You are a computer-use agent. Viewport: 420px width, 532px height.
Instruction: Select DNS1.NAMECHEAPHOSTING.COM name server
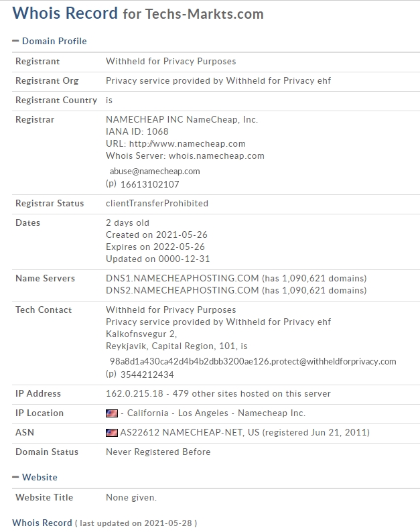pyautogui.click(x=182, y=278)
